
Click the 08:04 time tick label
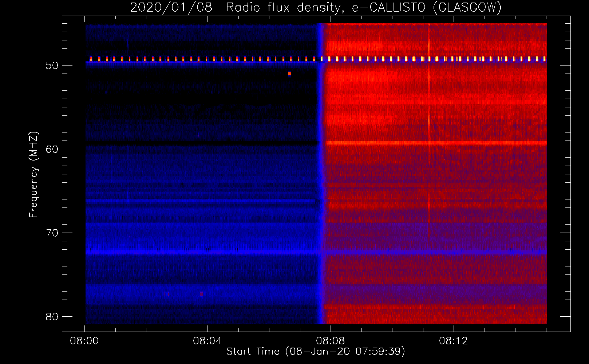click(x=207, y=341)
